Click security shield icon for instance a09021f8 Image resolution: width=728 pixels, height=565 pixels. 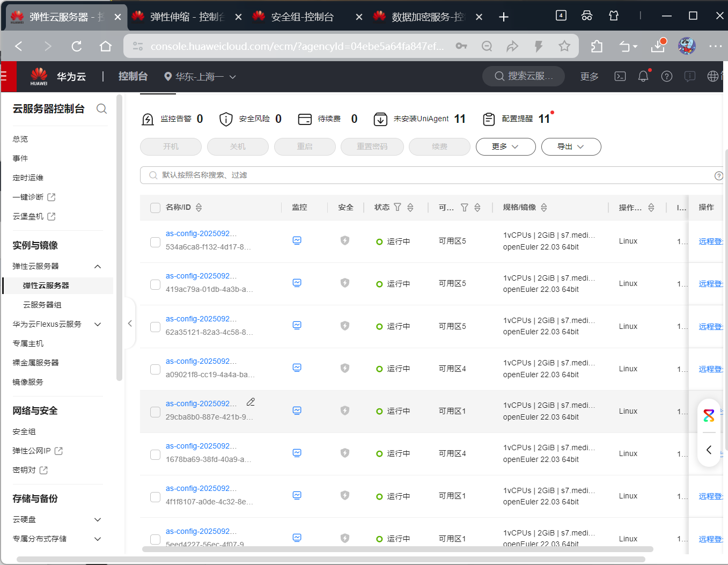(x=345, y=368)
